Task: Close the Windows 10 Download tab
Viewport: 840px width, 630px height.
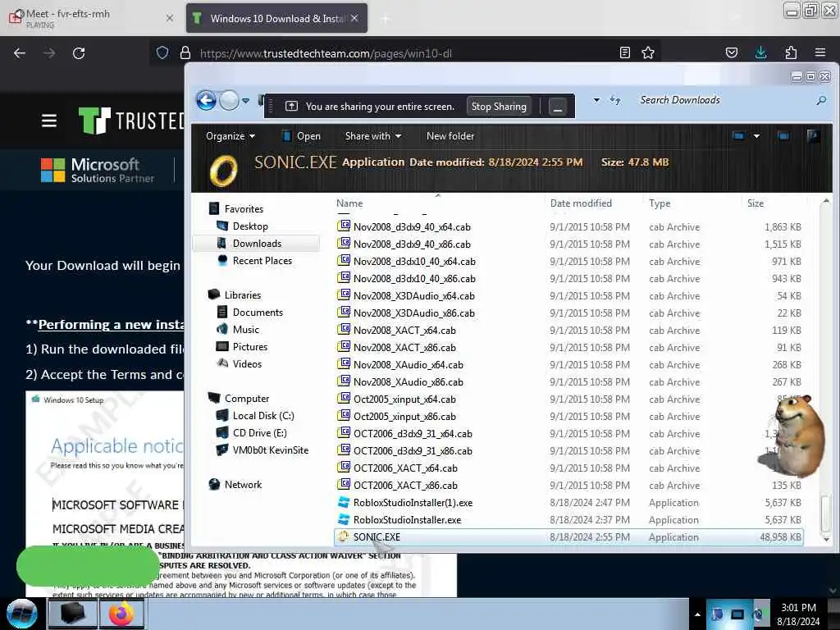Action: pos(354,18)
